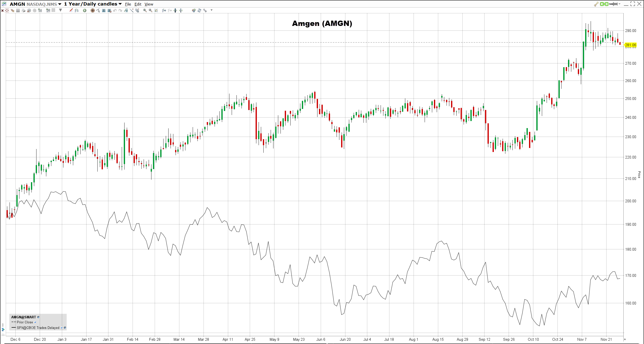Open the AMGN NASDAQ.NMS symbol dropdown

[x=60, y=4]
